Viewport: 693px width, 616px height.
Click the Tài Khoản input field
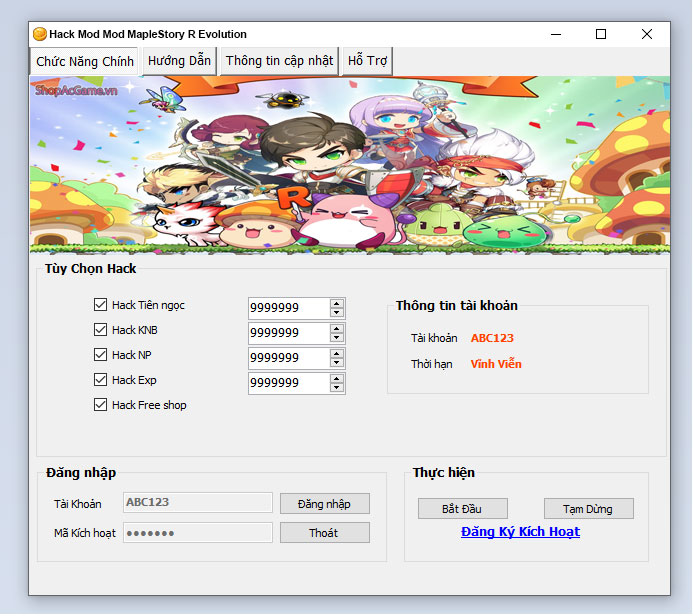coord(198,502)
